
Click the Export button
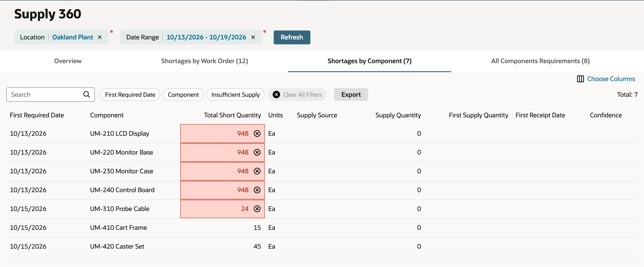351,95
